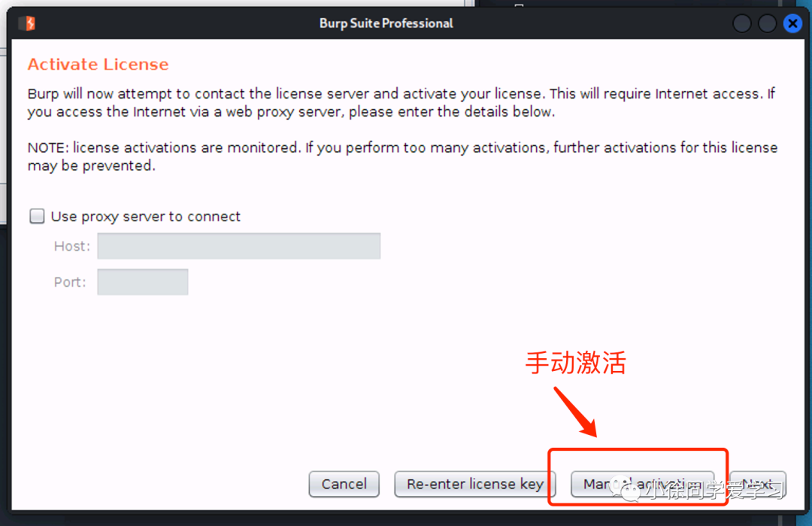Tick the Use proxy server to connect checkbox
This screenshot has height=526, width=812.
pyautogui.click(x=37, y=216)
